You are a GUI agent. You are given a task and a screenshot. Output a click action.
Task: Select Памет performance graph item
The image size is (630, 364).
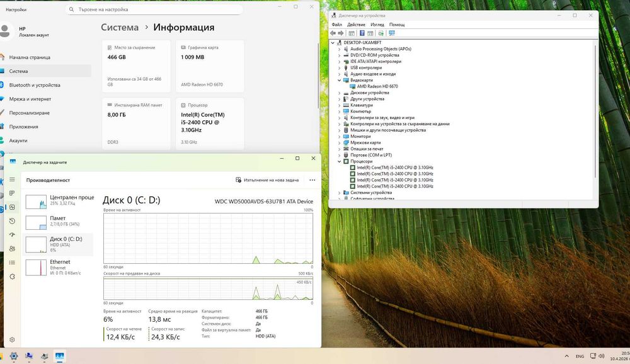(59, 222)
